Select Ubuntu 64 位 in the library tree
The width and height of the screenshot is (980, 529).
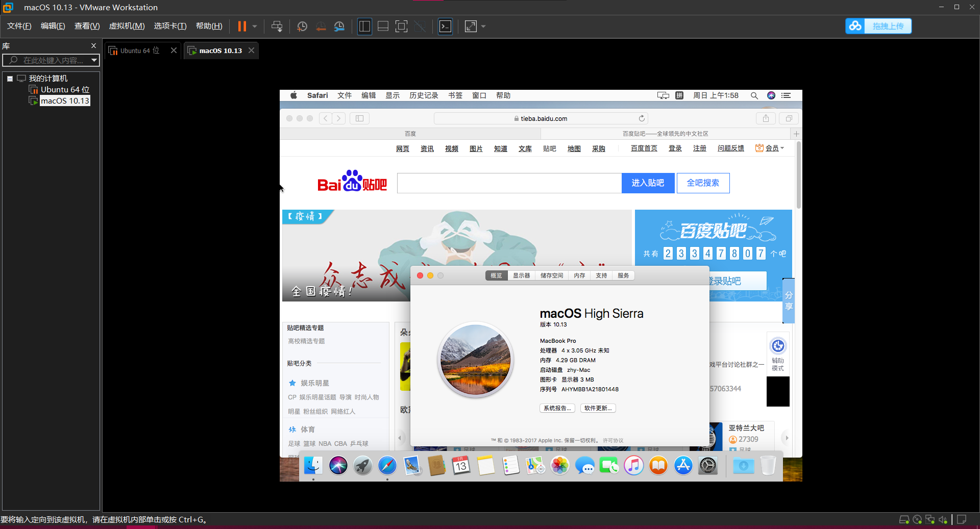click(64, 89)
